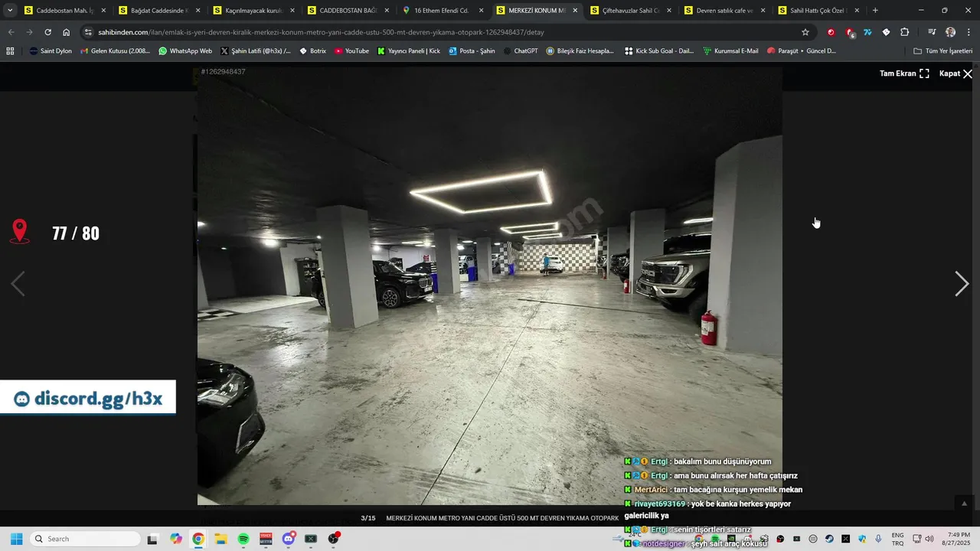Close the MERKEZİ KONUM tab
The image size is (980, 551).
click(575, 11)
